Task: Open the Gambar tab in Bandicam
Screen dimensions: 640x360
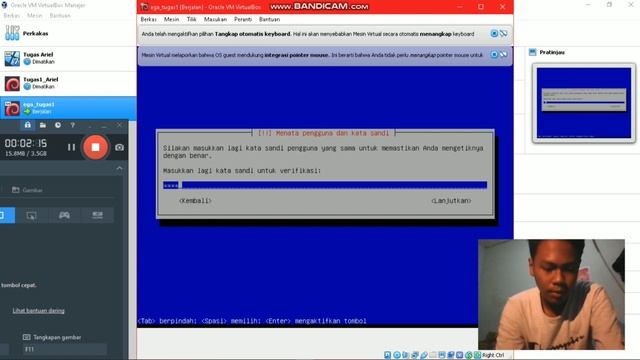Action: click(x=27, y=190)
